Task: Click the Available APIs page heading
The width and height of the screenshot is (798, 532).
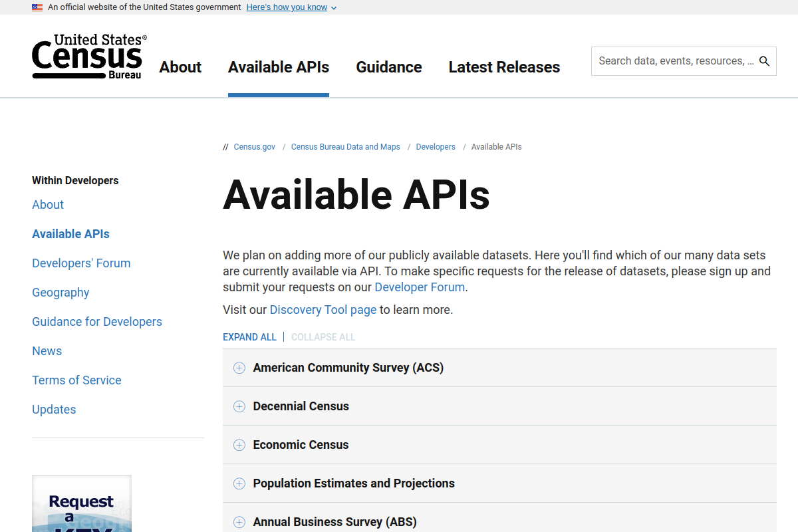Action: click(356, 195)
